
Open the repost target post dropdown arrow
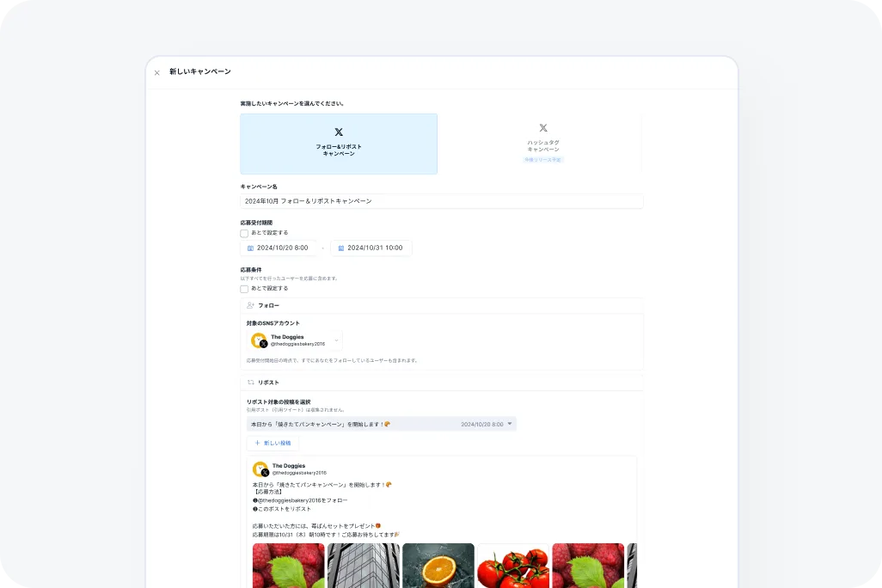(x=510, y=424)
